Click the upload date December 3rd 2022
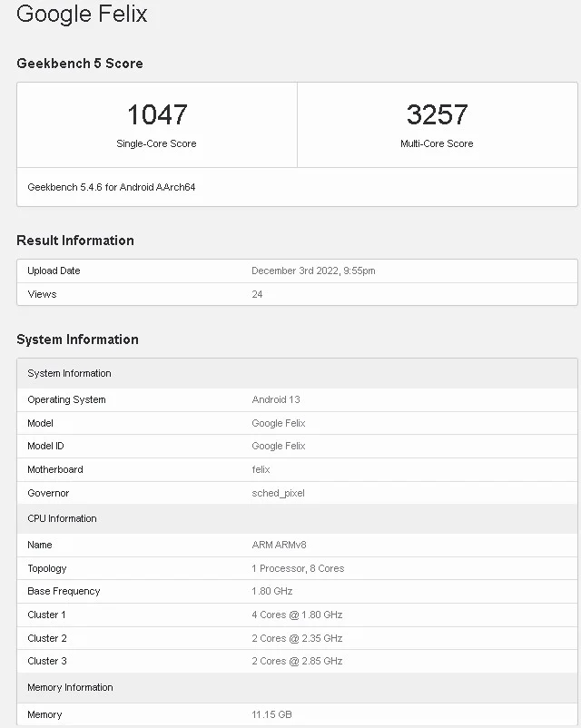Image resolution: width=581 pixels, height=728 pixels. (313, 271)
